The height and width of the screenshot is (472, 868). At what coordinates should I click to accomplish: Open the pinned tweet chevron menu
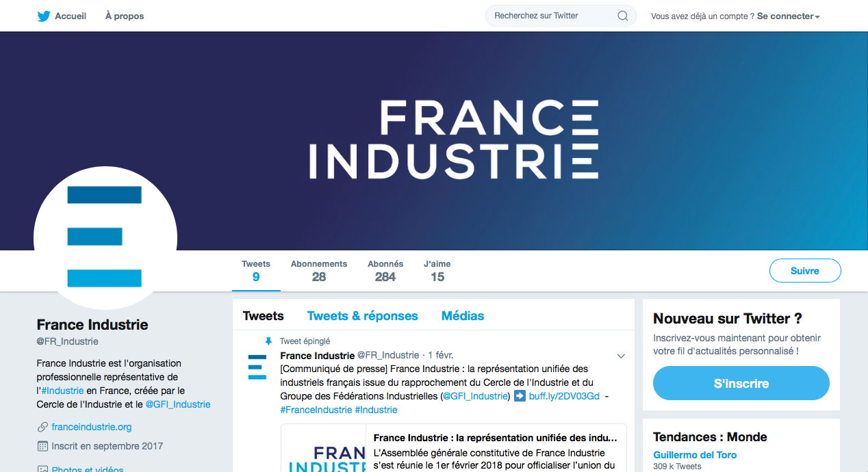(621, 356)
